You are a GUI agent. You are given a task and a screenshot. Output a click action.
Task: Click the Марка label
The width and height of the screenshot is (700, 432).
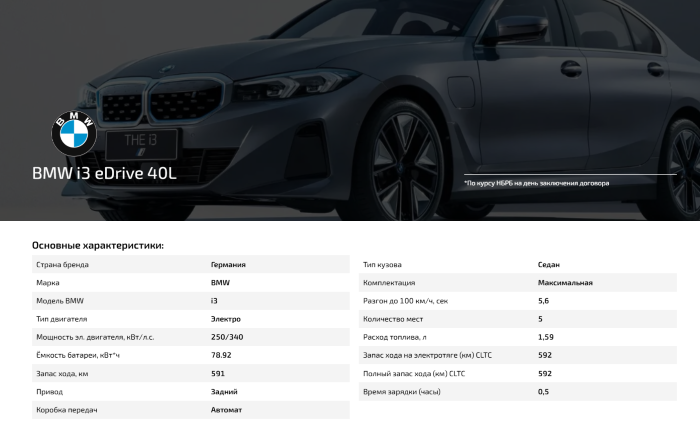coord(48,283)
